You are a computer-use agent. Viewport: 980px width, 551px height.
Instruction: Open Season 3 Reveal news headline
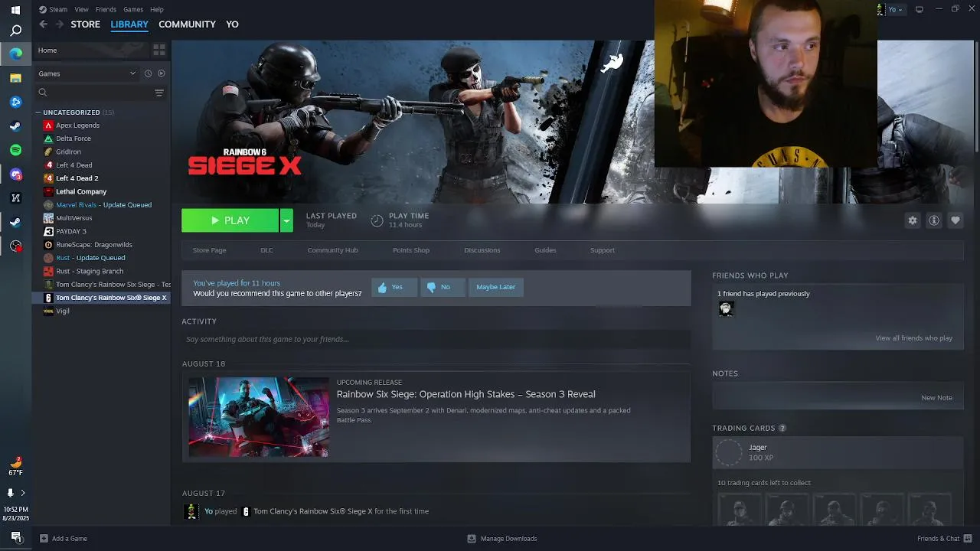465,394
